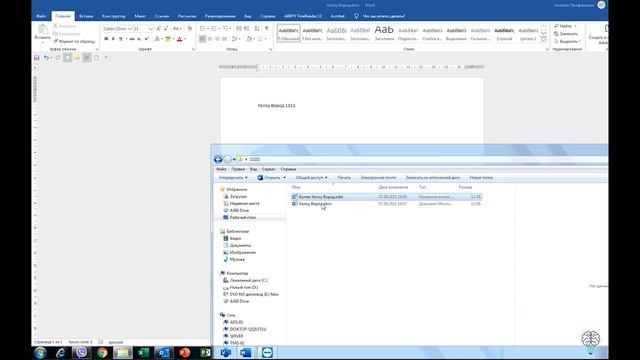The image size is (640, 360).
Task: Toggle align left in paragraph group
Action: tap(202, 39)
